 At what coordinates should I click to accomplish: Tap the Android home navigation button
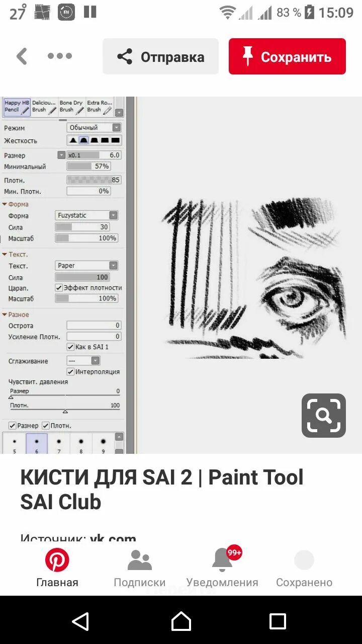[181, 621]
